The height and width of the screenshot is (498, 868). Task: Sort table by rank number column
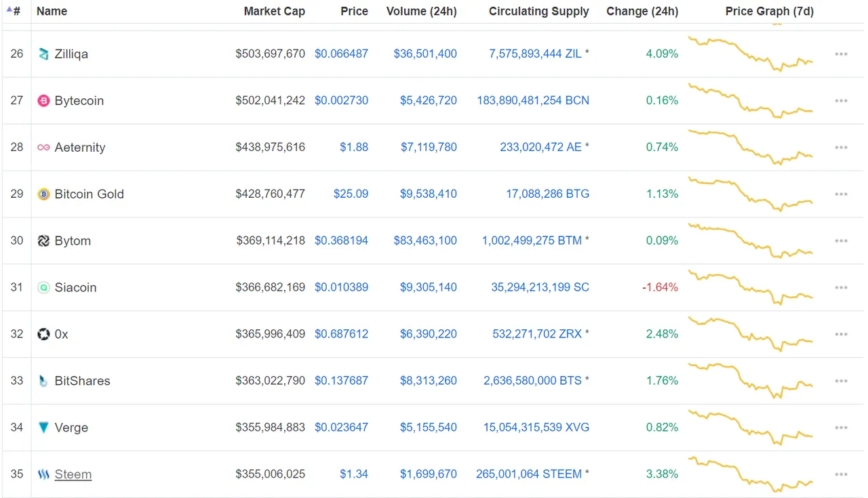coord(14,11)
